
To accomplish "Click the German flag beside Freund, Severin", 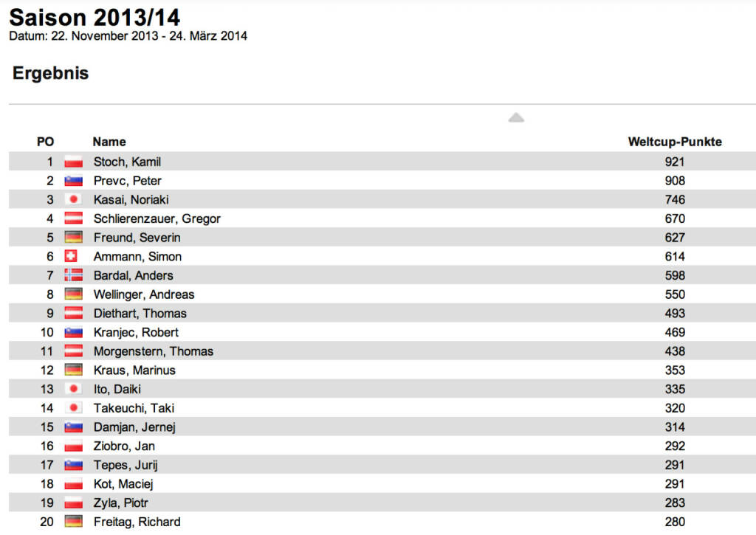I will (73, 238).
